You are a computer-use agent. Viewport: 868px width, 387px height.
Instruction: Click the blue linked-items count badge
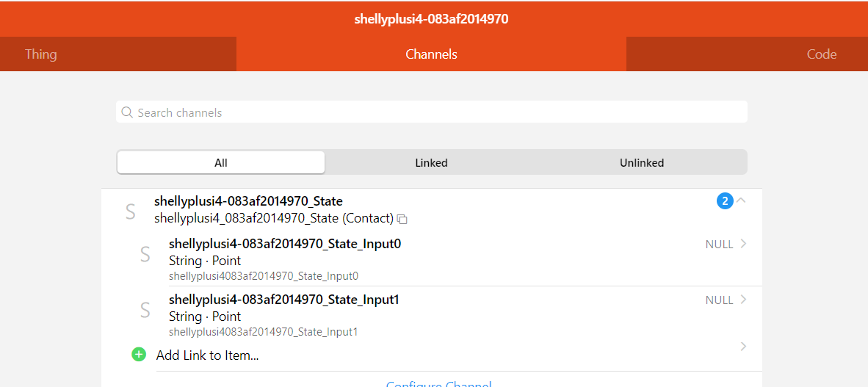[725, 200]
